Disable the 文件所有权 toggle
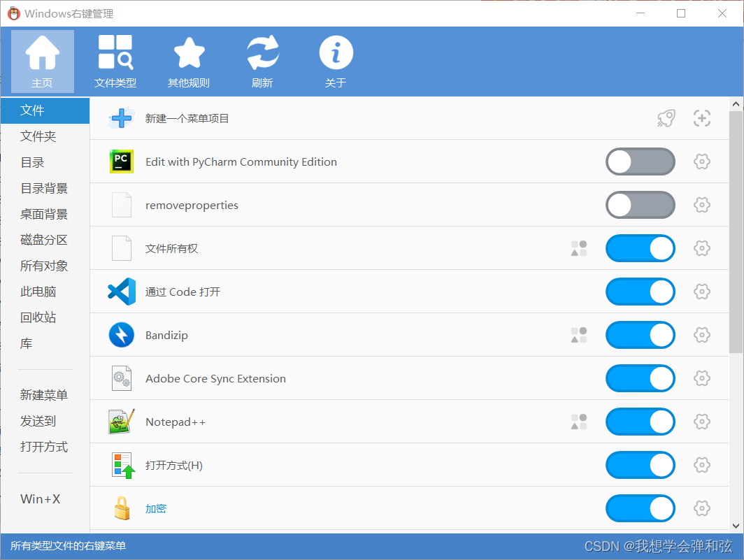Image resolution: width=744 pixels, height=560 pixels. click(x=640, y=248)
